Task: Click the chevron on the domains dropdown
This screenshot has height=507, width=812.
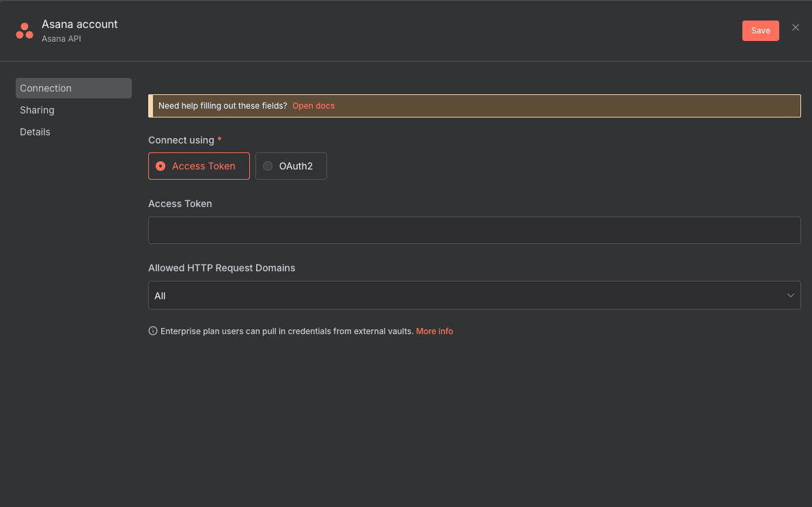Action: pyautogui.click(x=791, y=295)
